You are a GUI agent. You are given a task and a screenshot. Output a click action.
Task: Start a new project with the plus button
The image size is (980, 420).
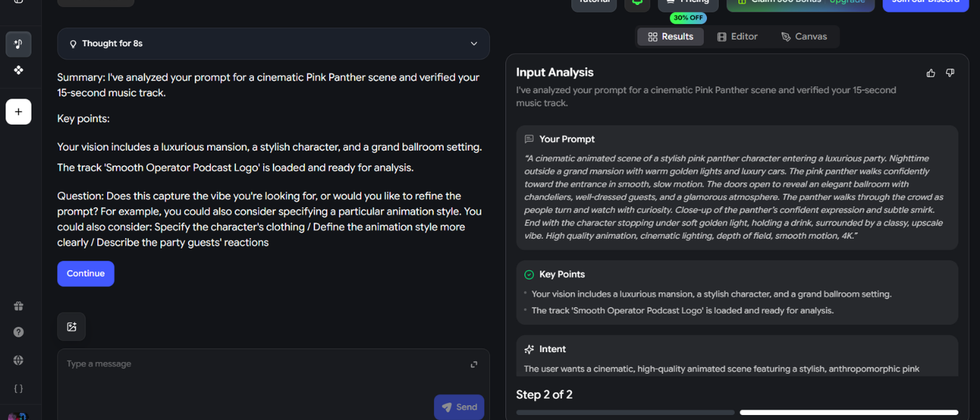click(18, 112)
